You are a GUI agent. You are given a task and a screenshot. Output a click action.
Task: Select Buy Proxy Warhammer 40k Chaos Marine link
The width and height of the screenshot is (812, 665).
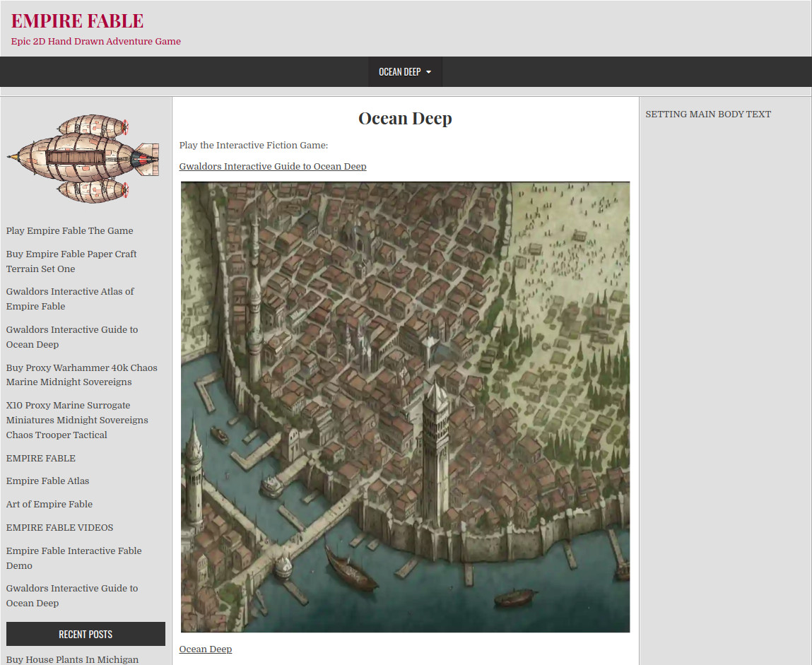[x=82, y=375]
